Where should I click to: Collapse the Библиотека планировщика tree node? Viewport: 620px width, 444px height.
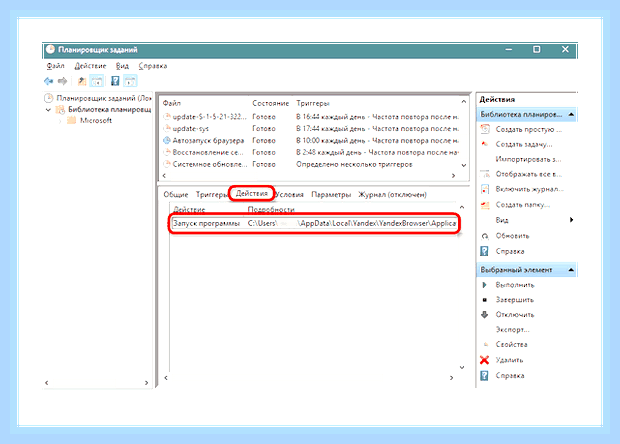(x=48, y=110)
